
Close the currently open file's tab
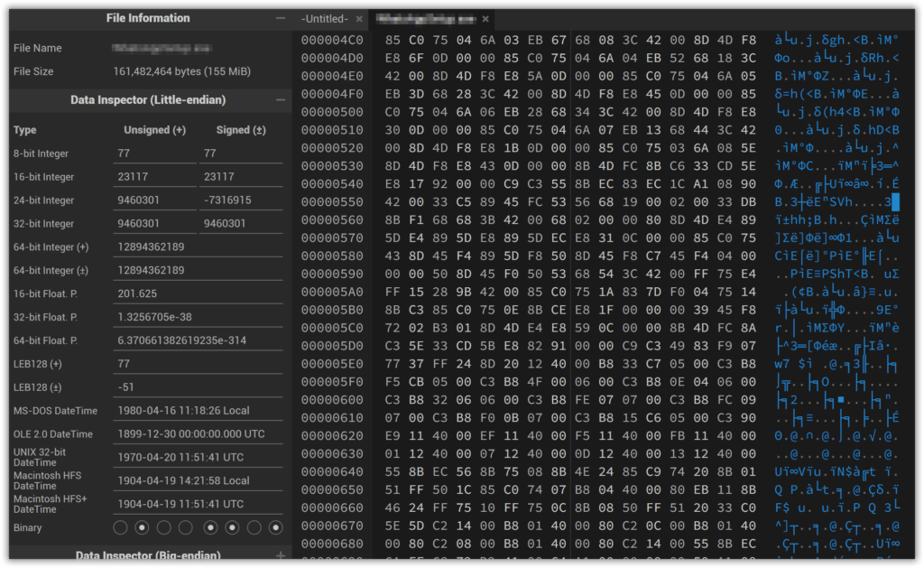pyautogui.click(x=485, y=17)
